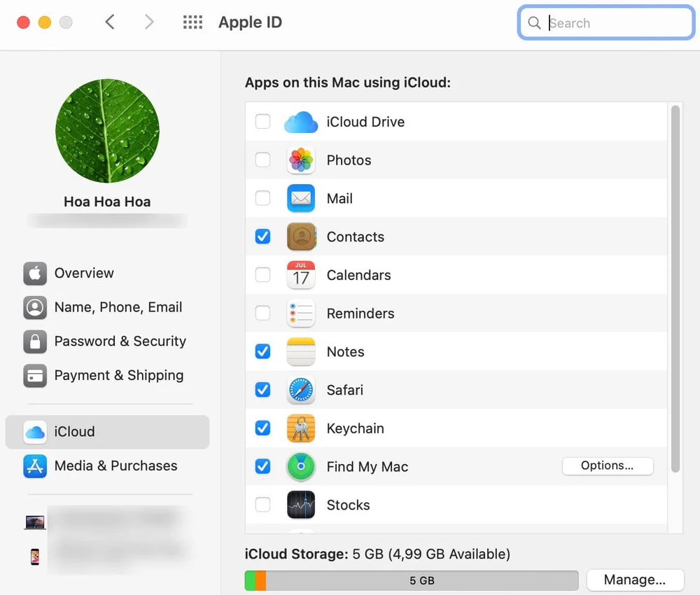Open Find My Mac Options
The width and height of the screenshot is (700, 595).
[x=607, y=466]
